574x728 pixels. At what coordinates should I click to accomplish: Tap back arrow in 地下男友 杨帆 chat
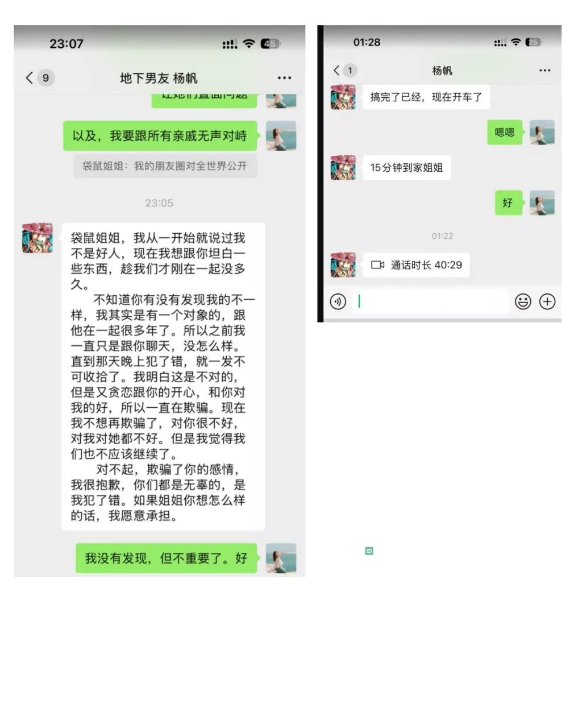click(30, 78)
